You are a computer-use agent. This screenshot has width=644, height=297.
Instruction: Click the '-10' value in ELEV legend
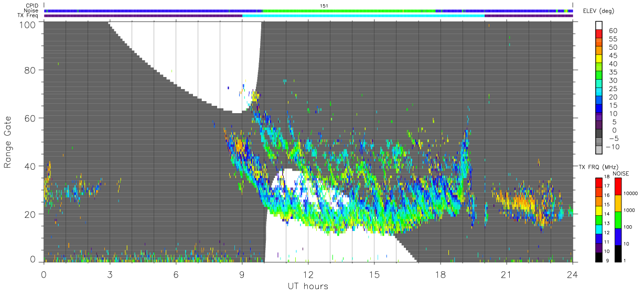[611, 147]
